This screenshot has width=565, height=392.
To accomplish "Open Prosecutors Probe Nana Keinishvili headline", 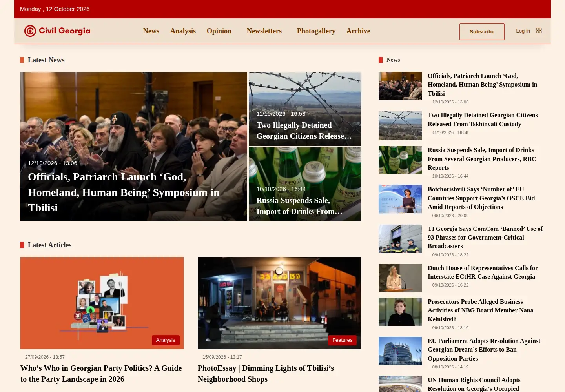I will (481, 310).
